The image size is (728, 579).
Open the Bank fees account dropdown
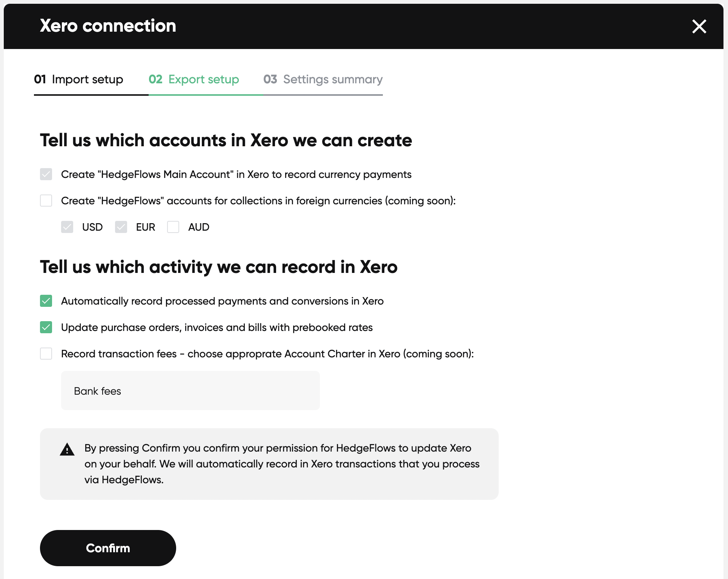click(190, 391)
